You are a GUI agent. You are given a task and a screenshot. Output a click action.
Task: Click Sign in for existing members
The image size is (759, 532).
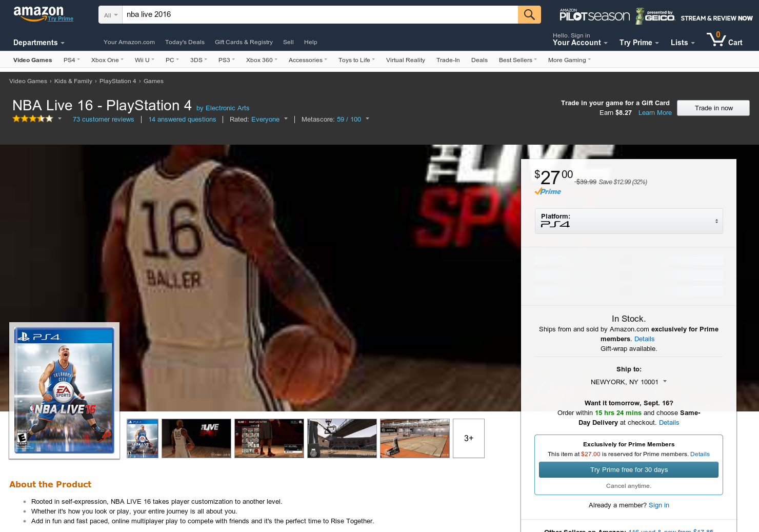[659, 505]
